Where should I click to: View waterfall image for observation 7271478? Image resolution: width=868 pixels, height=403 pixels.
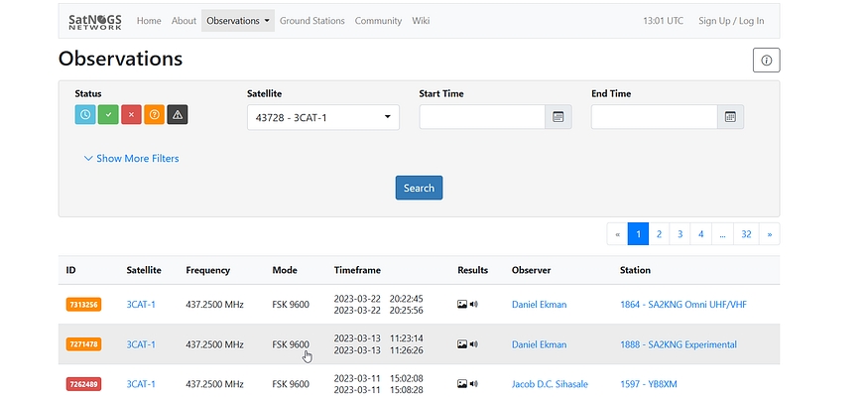pyautogui.click(x=462, y=344)
